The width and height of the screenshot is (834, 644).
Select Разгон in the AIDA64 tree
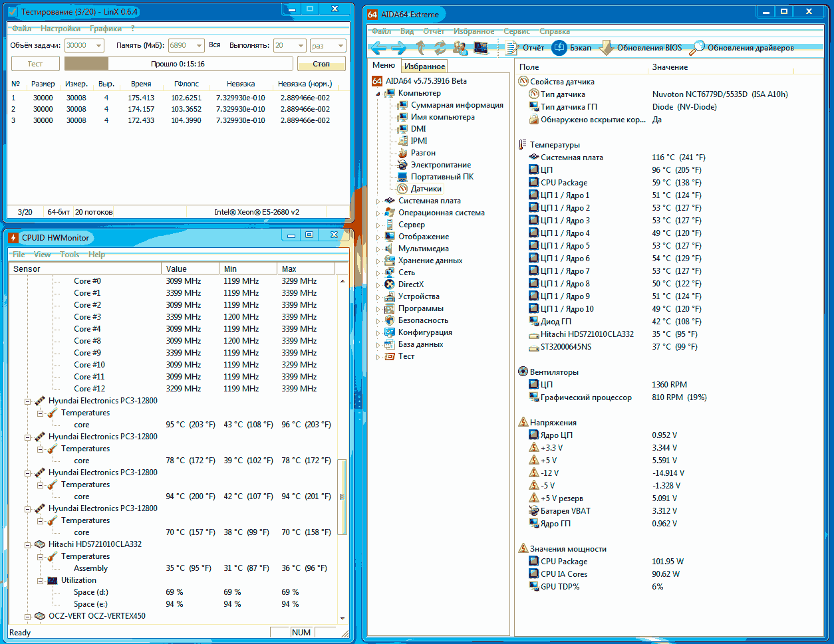423,153
